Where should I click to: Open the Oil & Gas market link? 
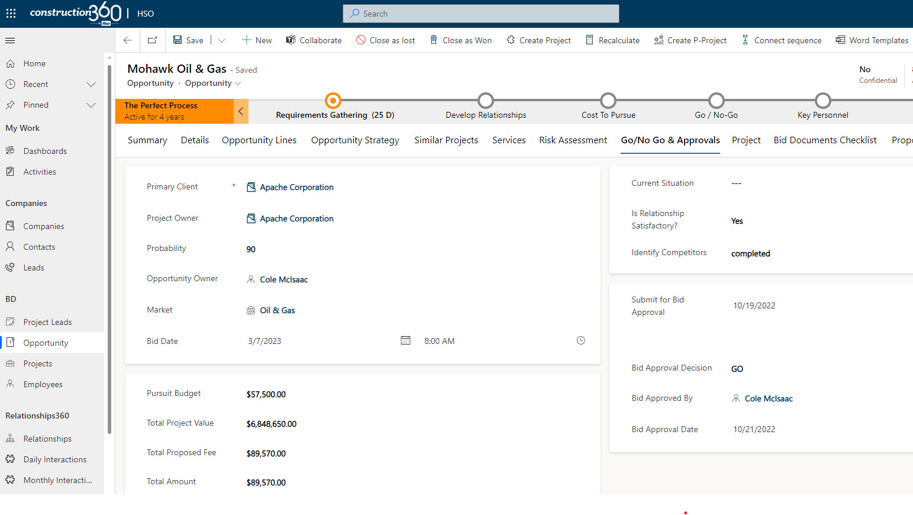277,311
